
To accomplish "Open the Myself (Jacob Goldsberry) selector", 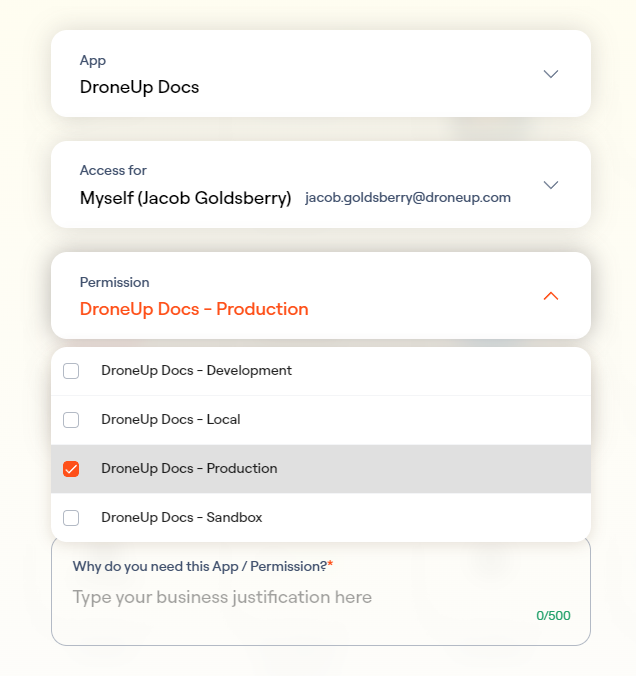I will click(x=321, y=185).
